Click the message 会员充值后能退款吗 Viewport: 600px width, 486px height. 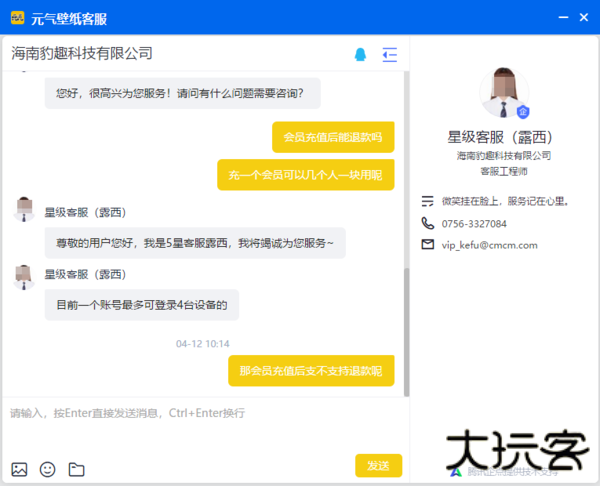point(333,137)
